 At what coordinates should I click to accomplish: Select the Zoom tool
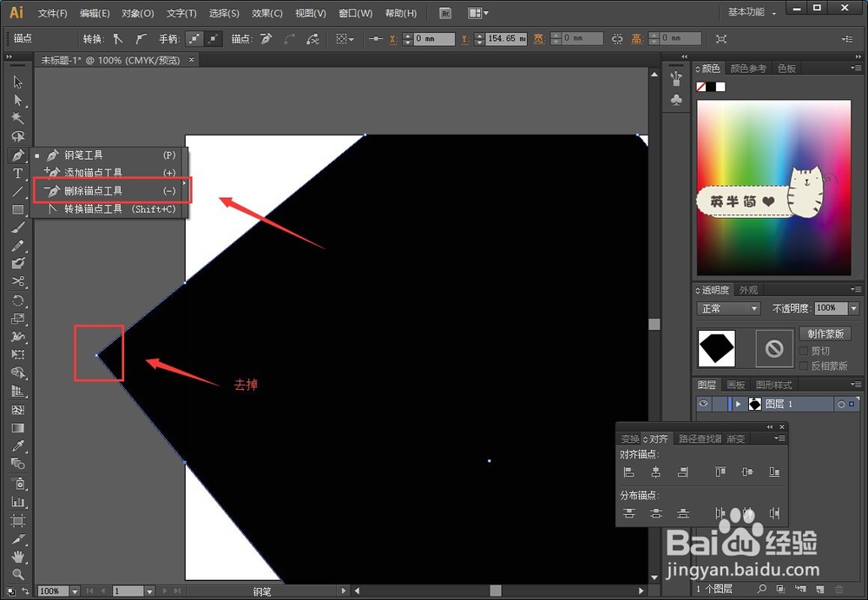(x=17, y=574)
